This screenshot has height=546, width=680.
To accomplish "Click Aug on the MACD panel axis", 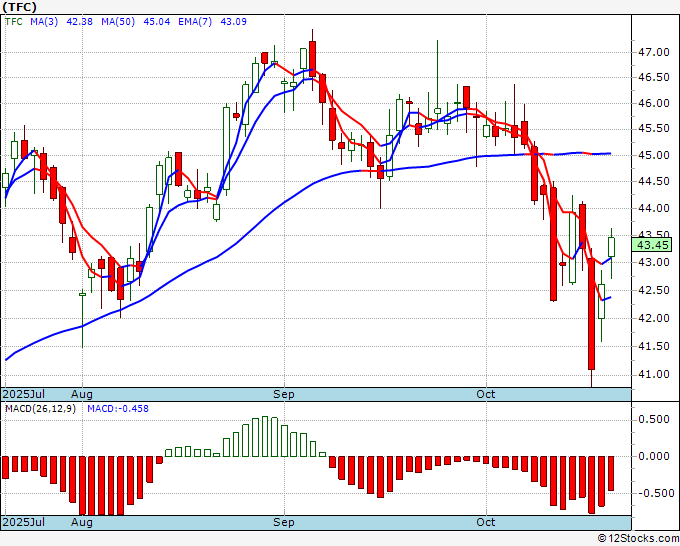I will tap(82, 522).
